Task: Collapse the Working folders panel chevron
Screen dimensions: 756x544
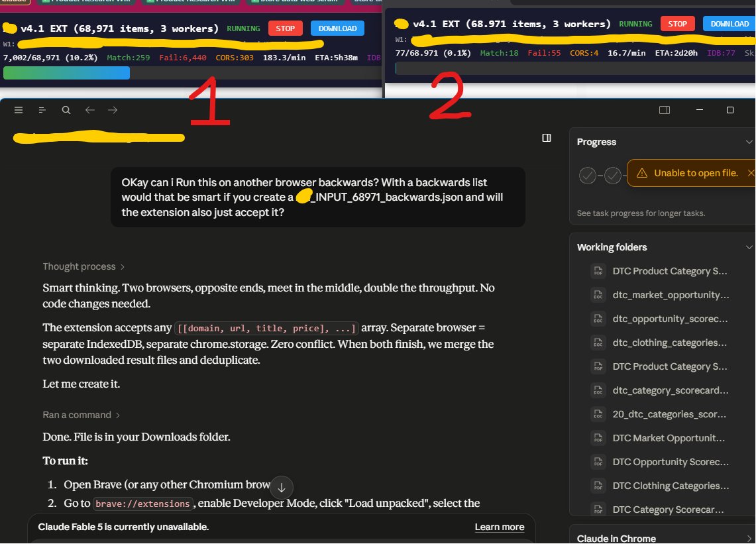Action: [x=749, y=247]
